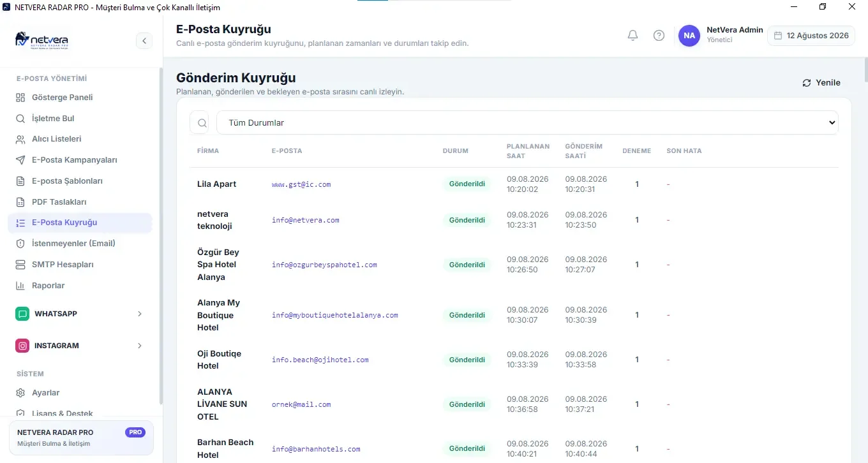
Task: Go to İşletme Bul page
Action: click(x=80, y=119)
